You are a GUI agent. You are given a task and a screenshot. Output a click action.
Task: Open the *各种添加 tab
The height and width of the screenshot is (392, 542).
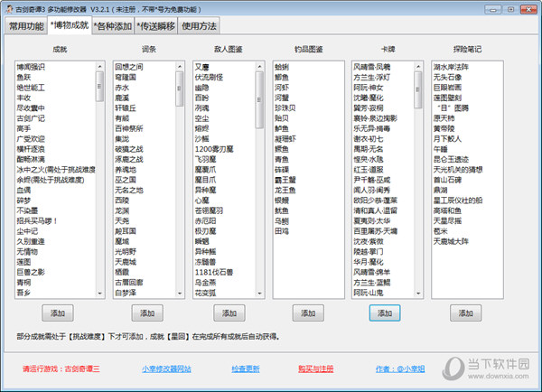coord(113,26)
